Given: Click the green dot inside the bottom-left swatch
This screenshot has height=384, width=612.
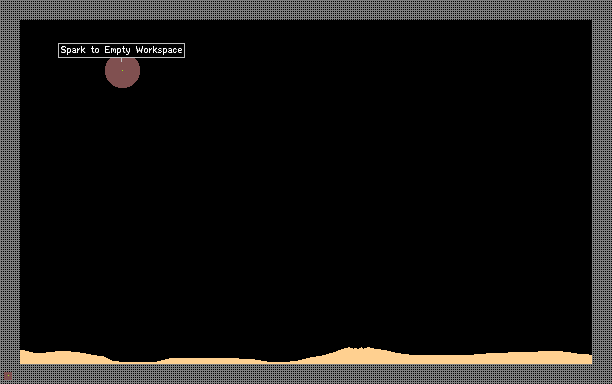Looking at the screenshot, I should (x=8, y=376).
